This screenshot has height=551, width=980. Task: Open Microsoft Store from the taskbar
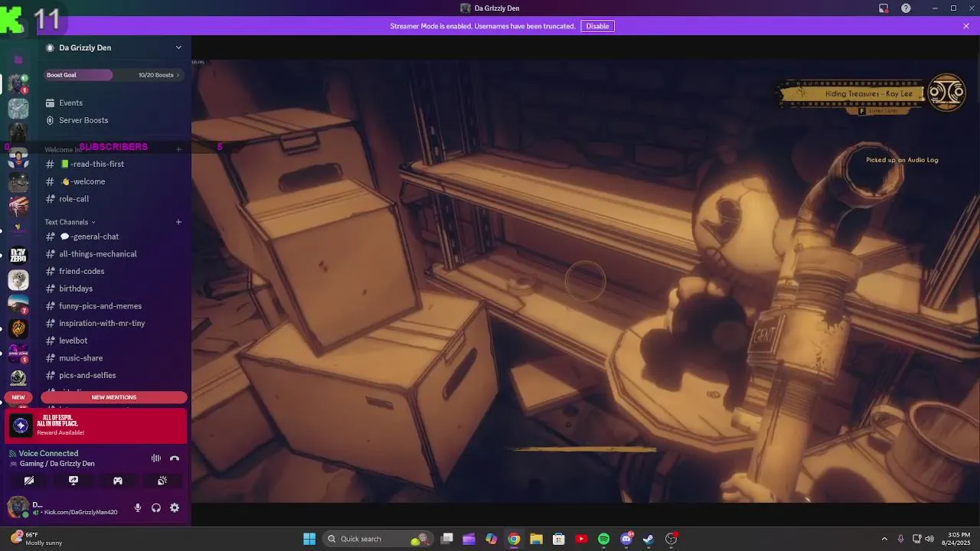(x=559, y=539)
